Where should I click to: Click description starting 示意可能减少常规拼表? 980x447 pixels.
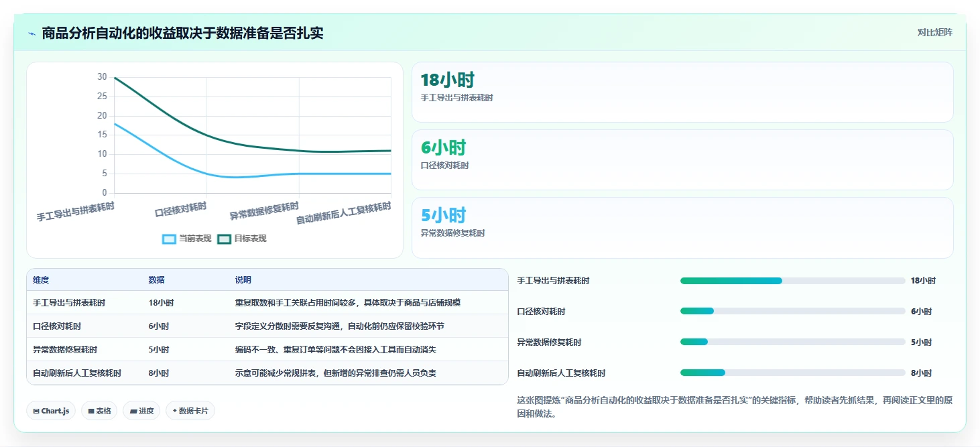pos(335,373)
